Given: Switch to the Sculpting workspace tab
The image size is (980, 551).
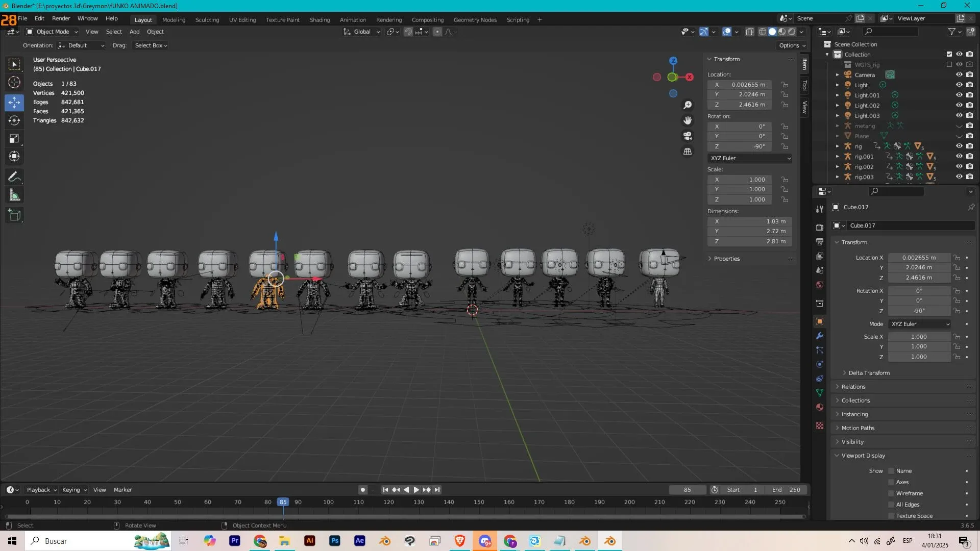Looking at the screenshot, I should (x=207, y=20).
